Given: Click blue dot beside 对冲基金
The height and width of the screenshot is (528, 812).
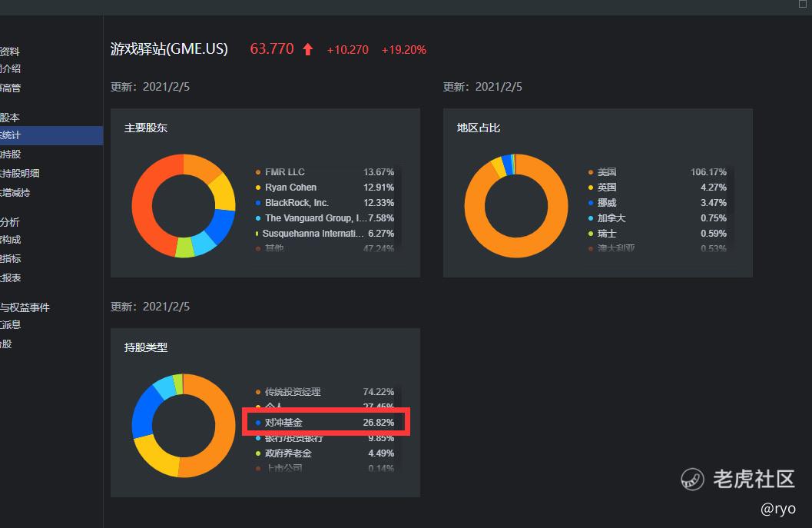Looking at the screenshot, I should (258, 423).
